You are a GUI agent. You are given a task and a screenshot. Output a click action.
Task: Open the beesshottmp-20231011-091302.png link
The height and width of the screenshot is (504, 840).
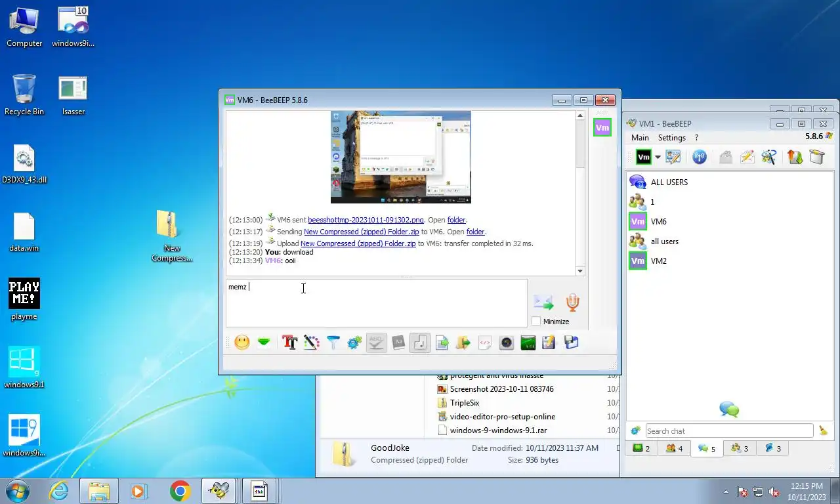pyautogui.click(x=366, y=220)
